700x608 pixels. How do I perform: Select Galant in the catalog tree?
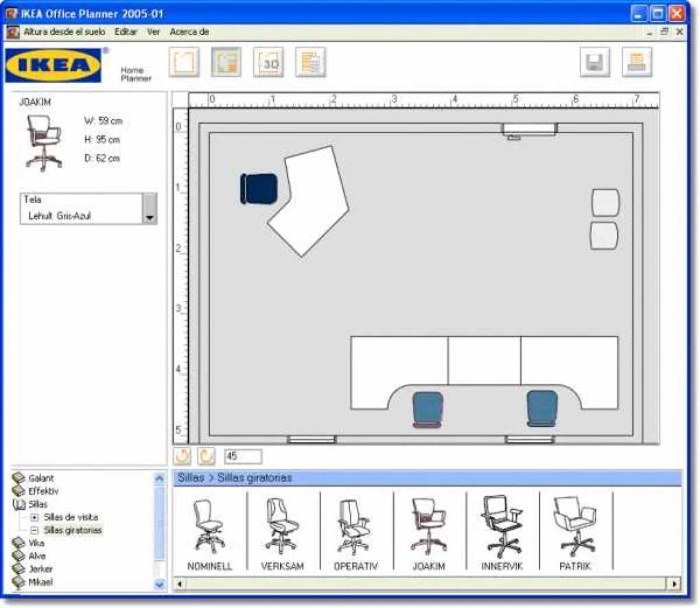click(x=41, y=478)
